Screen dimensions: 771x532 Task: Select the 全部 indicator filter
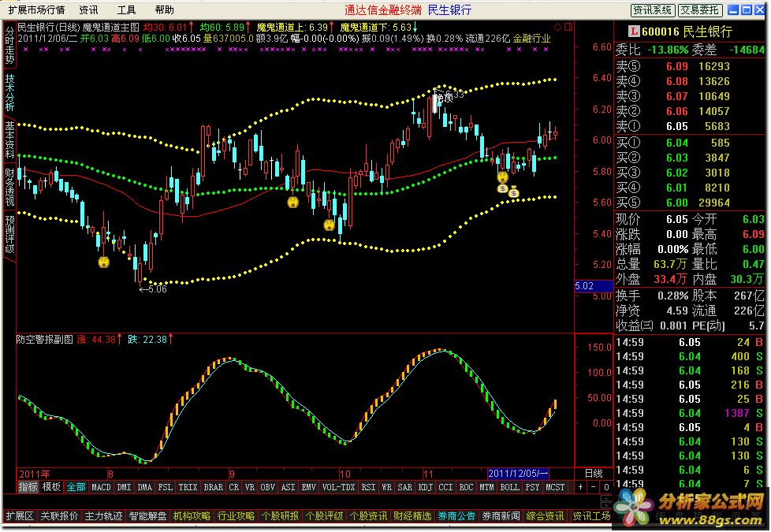(76, 487)
